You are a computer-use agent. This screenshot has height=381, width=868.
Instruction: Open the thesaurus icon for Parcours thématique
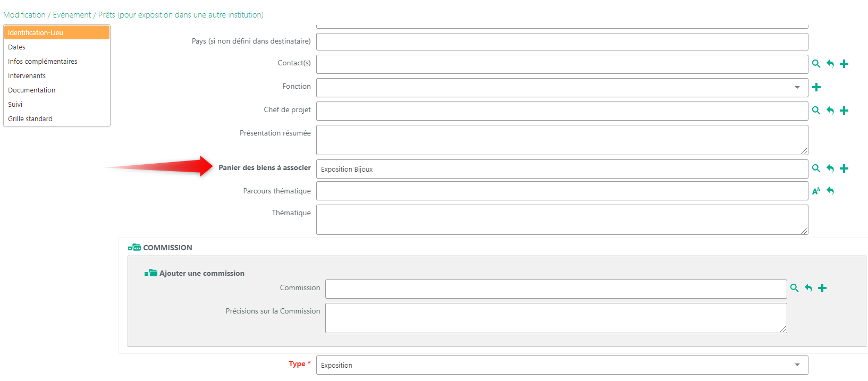(x=816, y=191)
